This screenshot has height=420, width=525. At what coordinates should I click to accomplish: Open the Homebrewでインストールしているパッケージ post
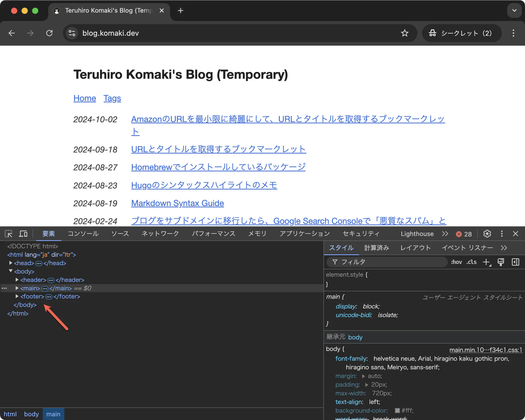tap(218, 167)
